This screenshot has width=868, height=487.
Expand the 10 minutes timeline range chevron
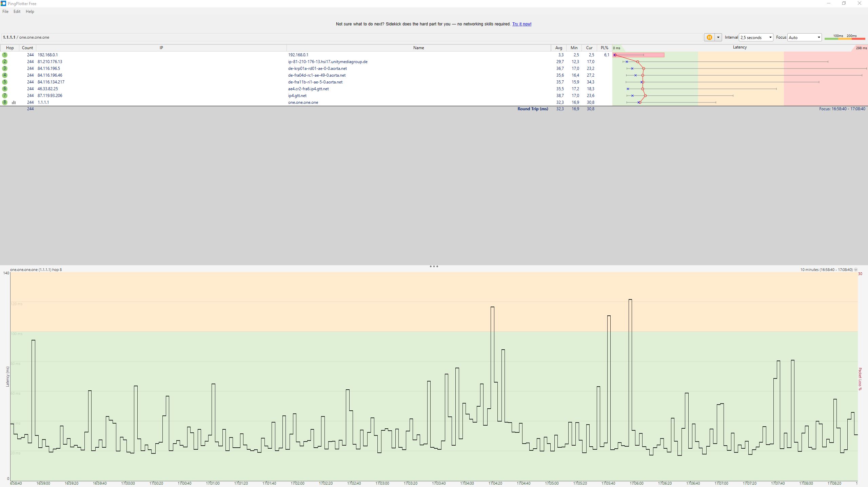click(x=855, y=270)
